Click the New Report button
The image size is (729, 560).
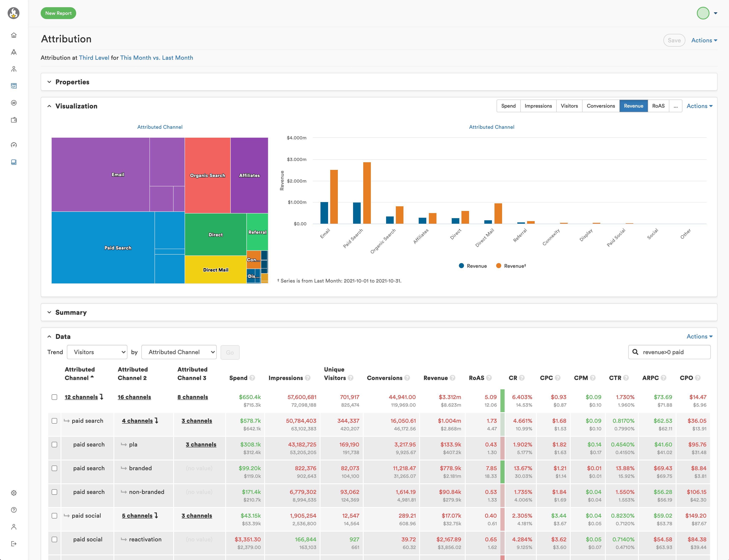[x=58, y=13]
